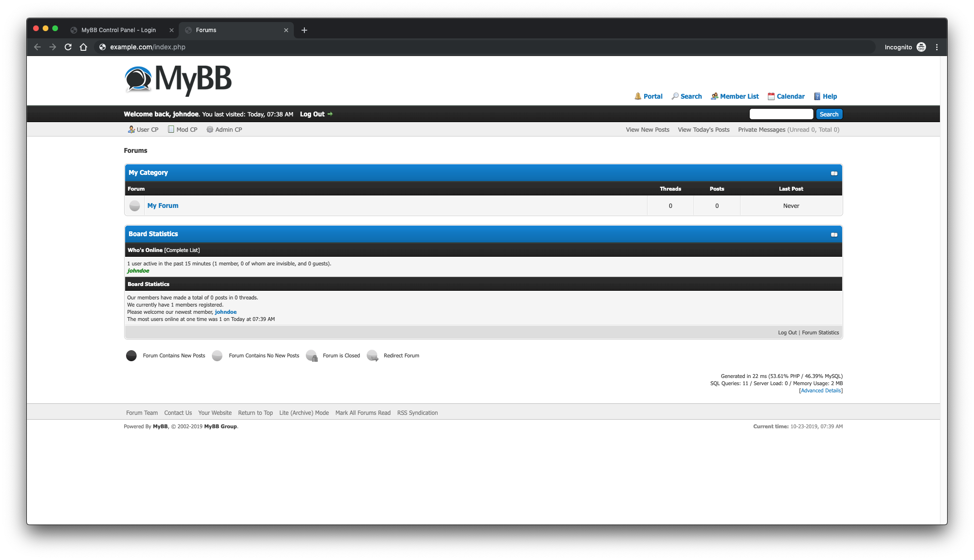Click the Member List icon

(715, 96)
